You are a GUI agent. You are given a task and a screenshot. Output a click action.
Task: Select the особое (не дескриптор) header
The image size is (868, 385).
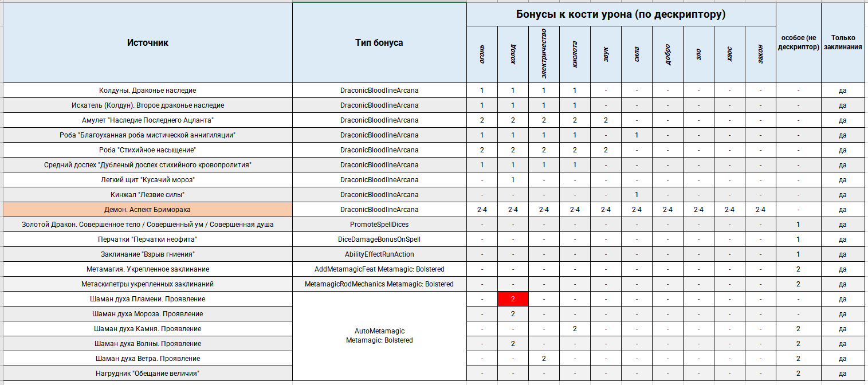798,43
